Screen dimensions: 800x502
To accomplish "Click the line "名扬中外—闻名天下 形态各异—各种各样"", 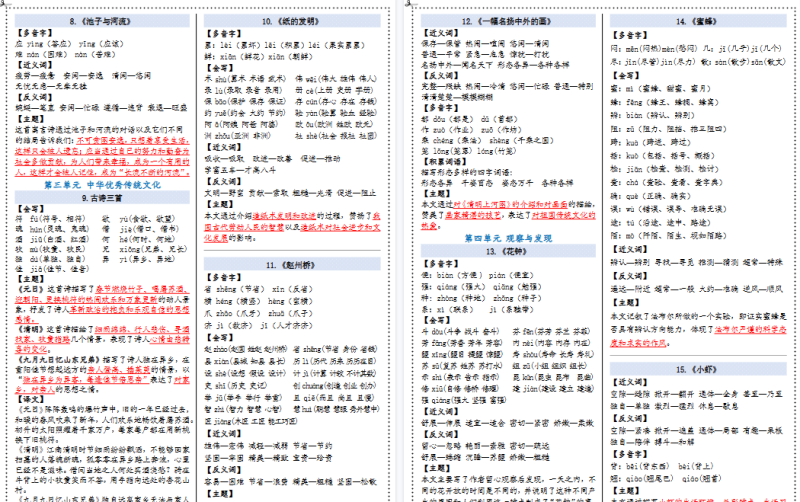I will [495, 65].
